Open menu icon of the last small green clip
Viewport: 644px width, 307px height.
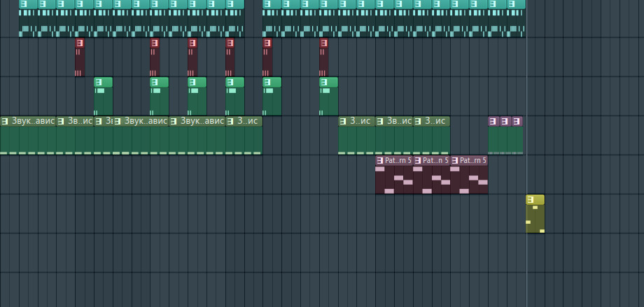coord(324,83)
